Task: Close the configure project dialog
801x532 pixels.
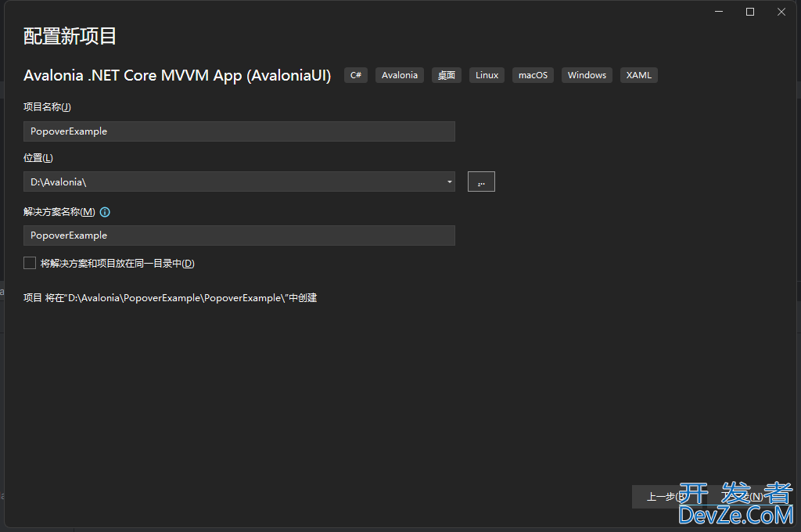Action: [x=781, y=12]
